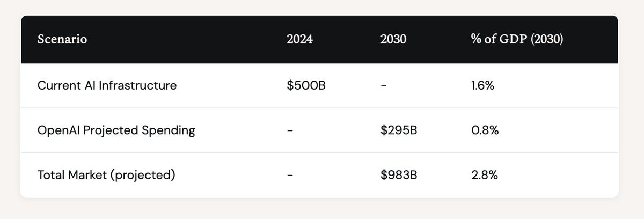644x219 pixels.
Task: Select the OpenAI Projected Spending row label
Action: (x=116, y=130)
